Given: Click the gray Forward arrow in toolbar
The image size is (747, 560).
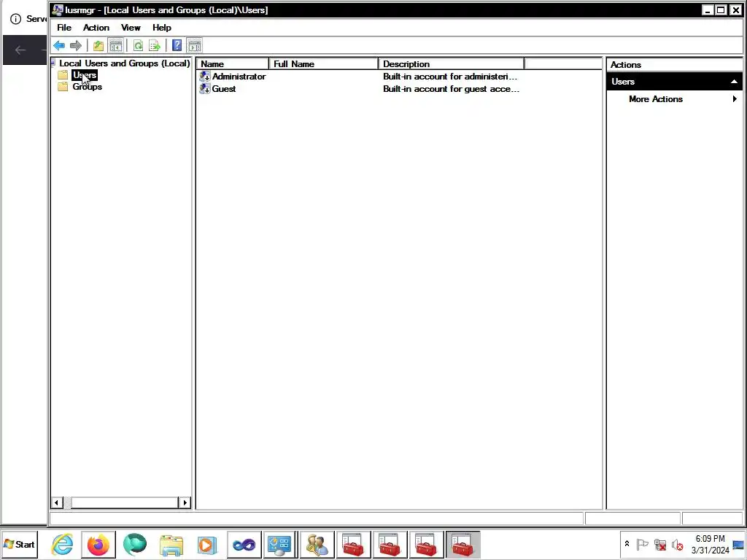Looking at the screenshot, I should tap(75, 46).
